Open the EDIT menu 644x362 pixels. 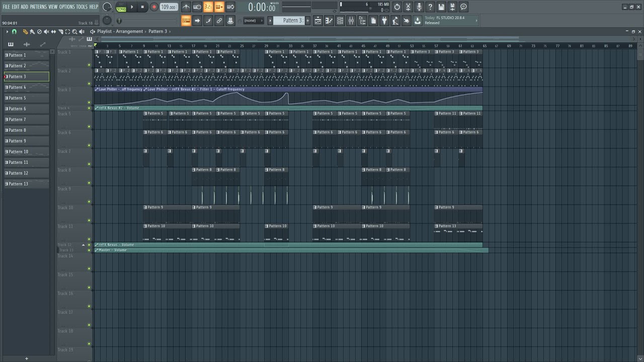[16, 7]
